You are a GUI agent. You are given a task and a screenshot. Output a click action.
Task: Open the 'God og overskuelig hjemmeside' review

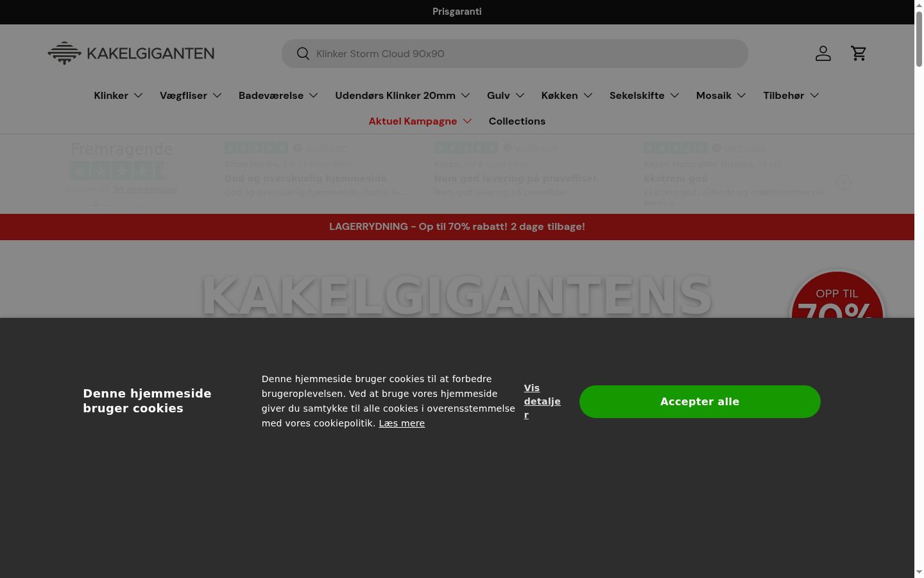point(305,179)
